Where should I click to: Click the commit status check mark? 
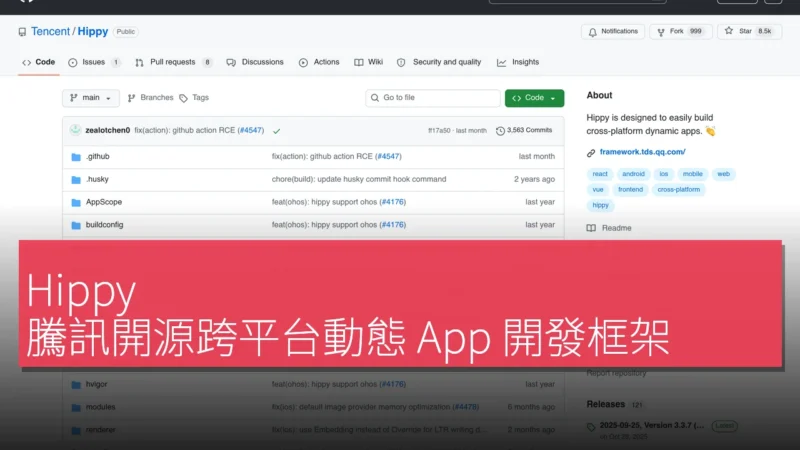click(x=277, y=131)
